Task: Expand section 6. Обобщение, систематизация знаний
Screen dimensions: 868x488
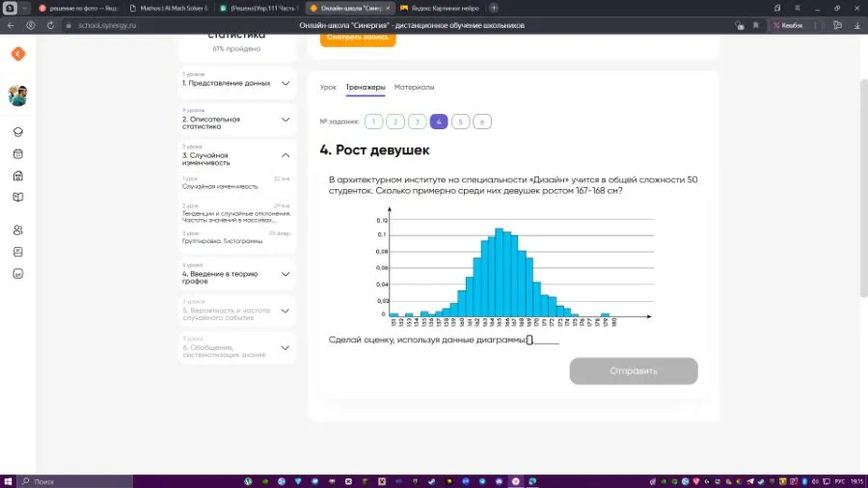Action: [x=236, y=348]
